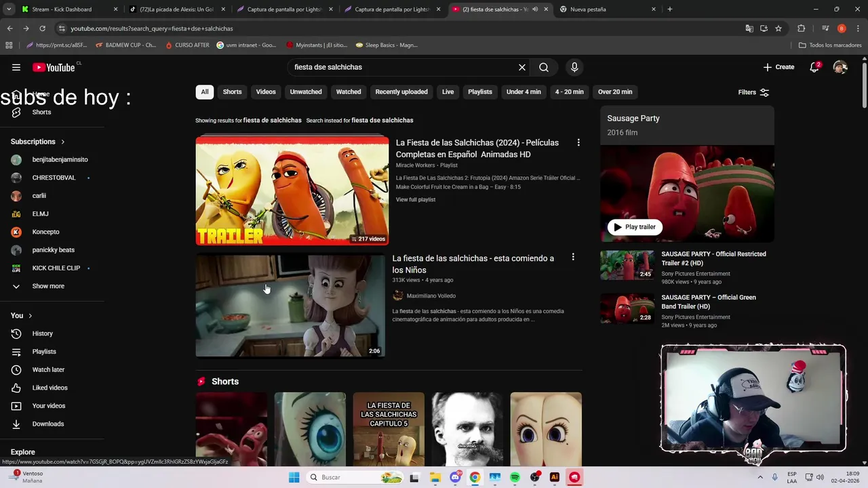The image size is (868, 488).
Task: Expand Show more subscriptions
Action: coord(48,286)
